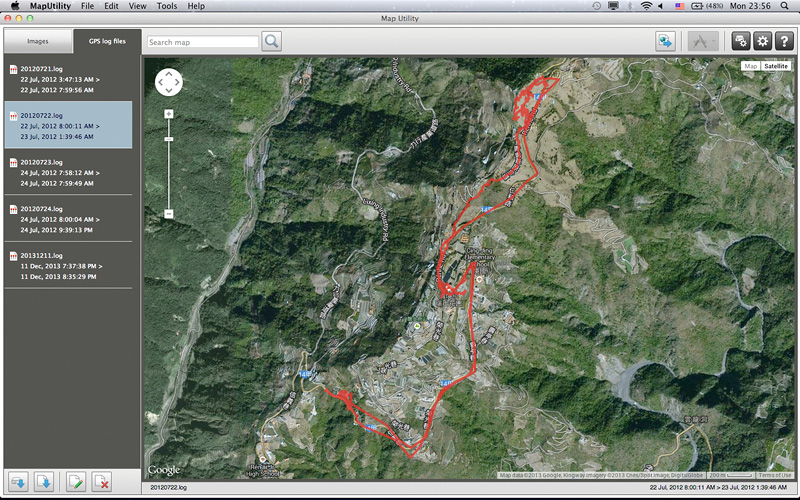The width and height of the screenshot is (800, 500).
Task: Open help with the question mark icon
Action: tap(784, 41)
